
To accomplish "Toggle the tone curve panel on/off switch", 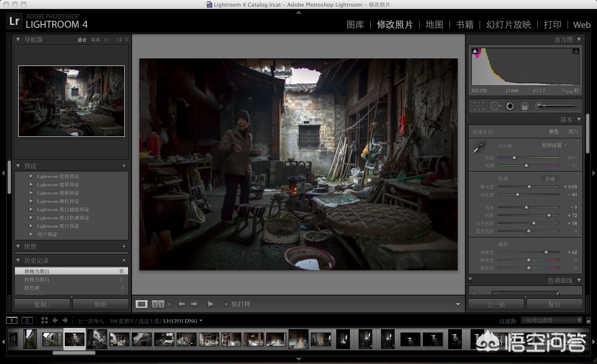I will point(470,280).
